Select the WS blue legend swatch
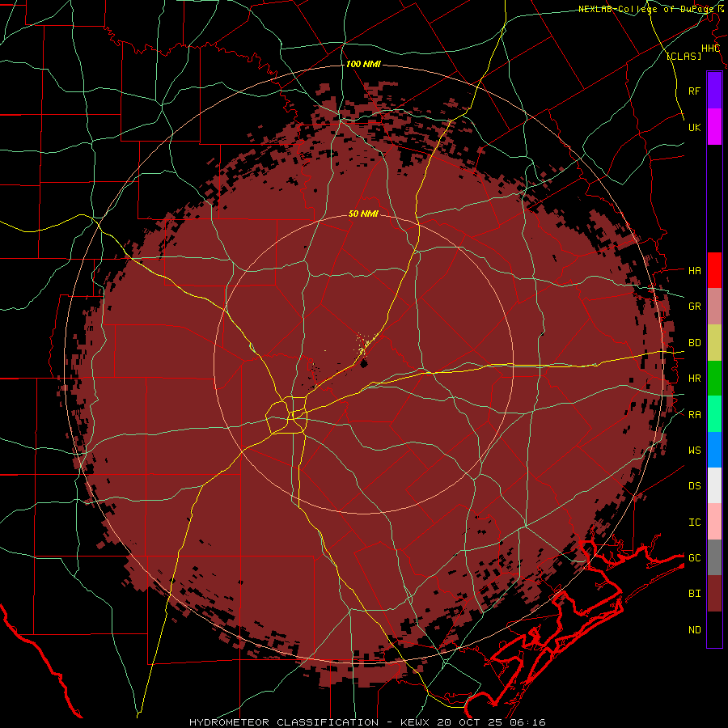Image resolution: width=728 pixels, height=728 pixels. pos(714,450)
